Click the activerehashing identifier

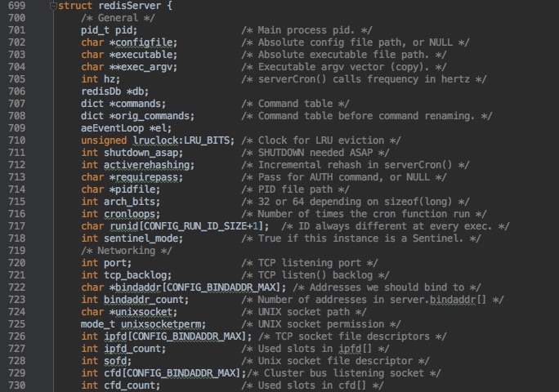click(146, 165)
